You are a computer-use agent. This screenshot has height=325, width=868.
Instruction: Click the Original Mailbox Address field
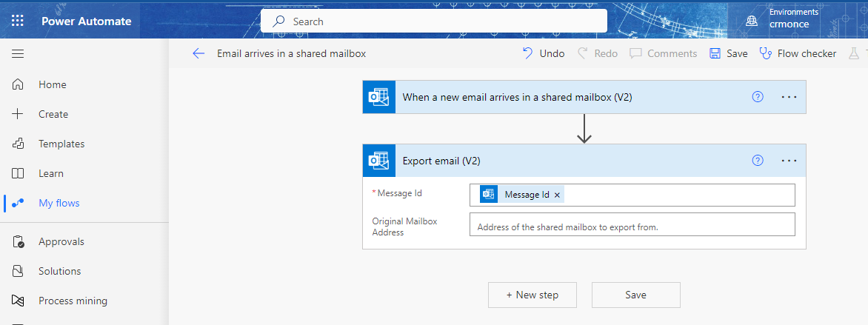pyautogui.click(x=632, y=224)
